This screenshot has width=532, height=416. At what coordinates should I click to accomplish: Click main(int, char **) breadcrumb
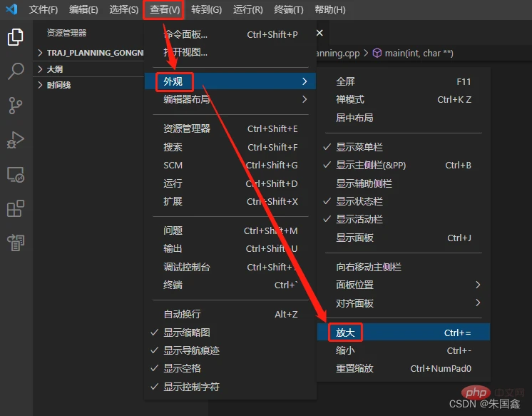(419, 53)
